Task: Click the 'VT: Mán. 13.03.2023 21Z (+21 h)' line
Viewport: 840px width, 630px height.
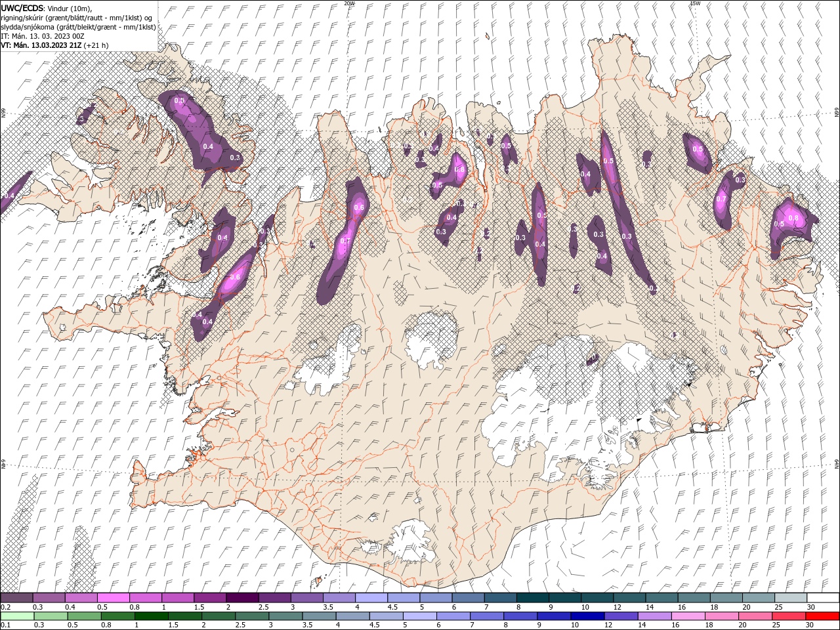Action: click(x=54, y=45)
